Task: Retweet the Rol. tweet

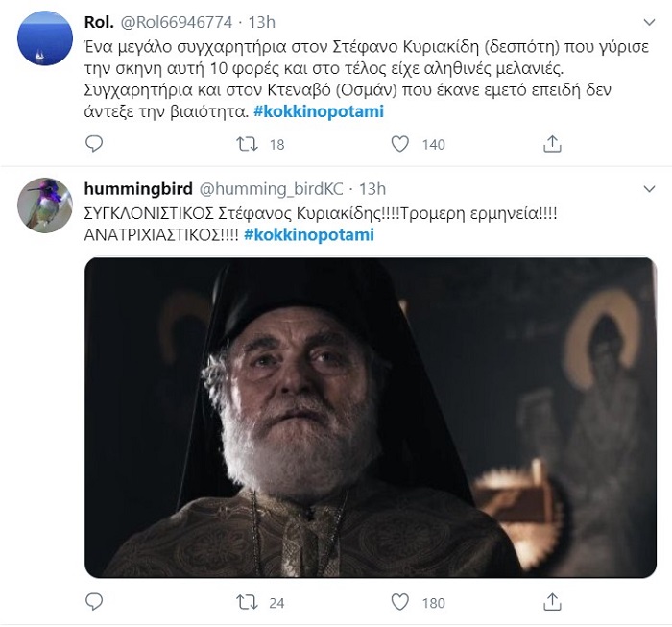Action: (x=248, y=144)
